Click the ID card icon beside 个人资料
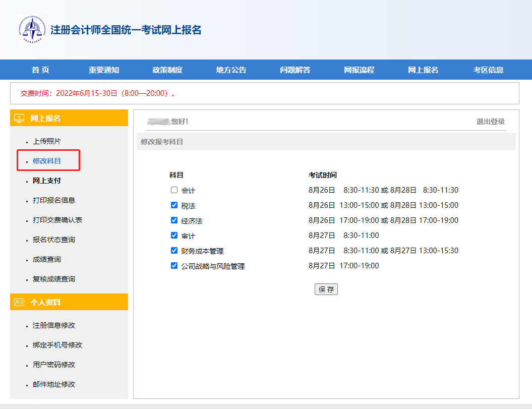This screenshot has width=532, height=409. (19, 303)
